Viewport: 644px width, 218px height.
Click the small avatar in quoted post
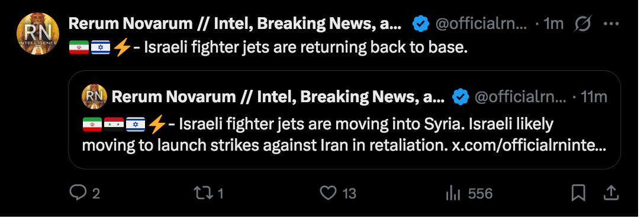[95, 97]
